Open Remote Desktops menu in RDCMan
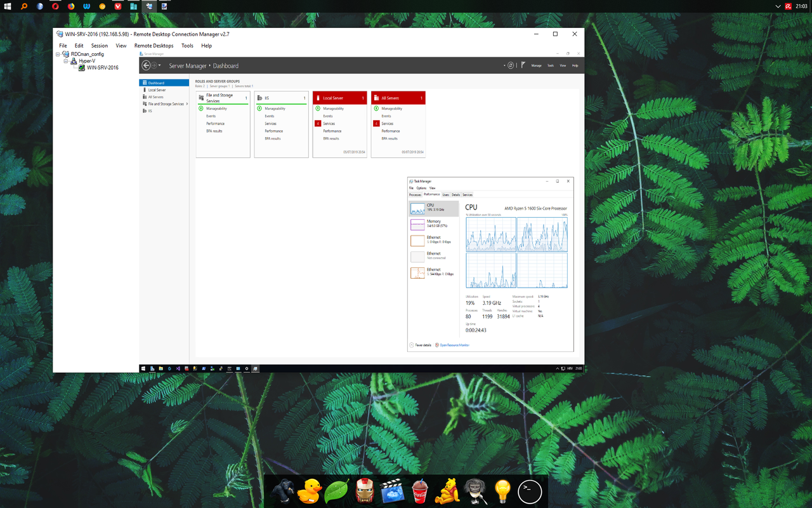812x508 pixels. pyautogui.click(x=154, y=46)
